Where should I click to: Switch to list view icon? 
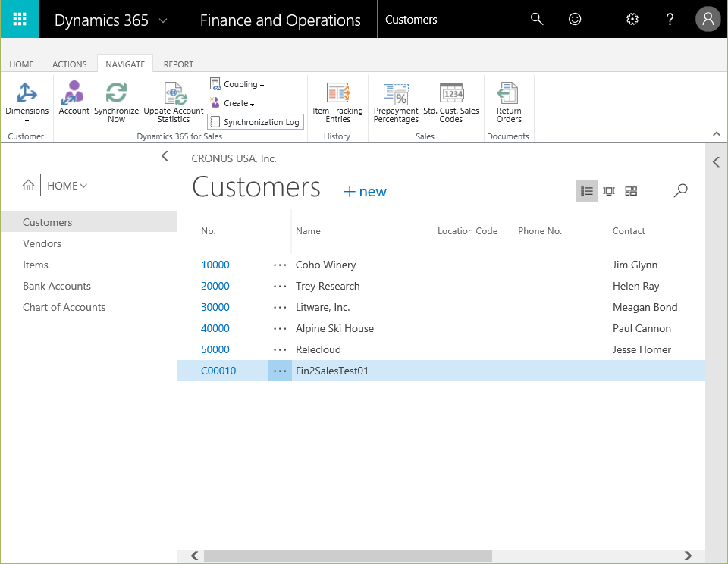(586, 191)
